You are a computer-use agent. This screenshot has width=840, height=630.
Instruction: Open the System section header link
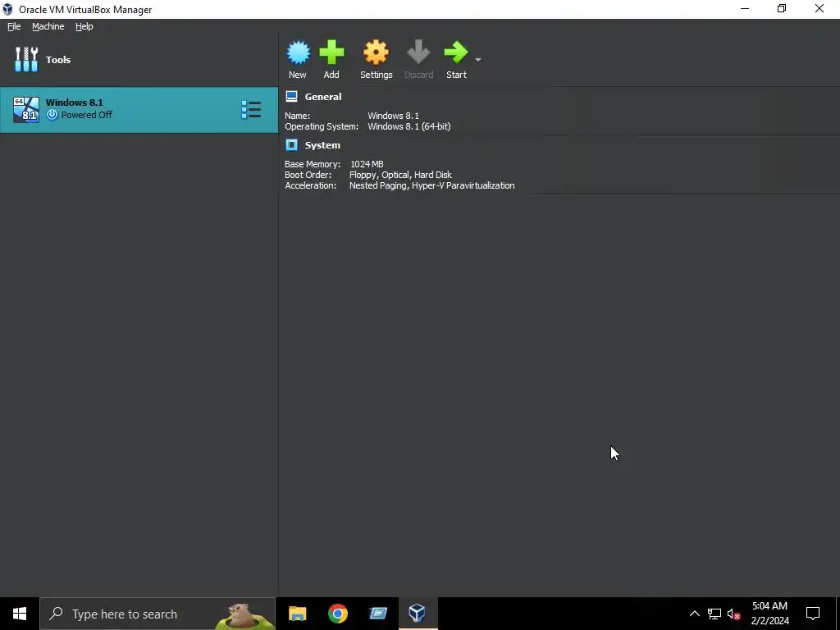[322, 145]
